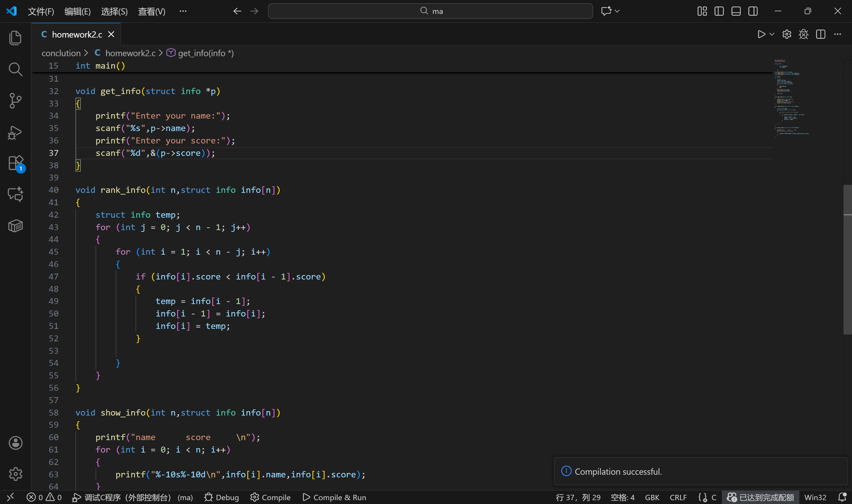Select the homework2.c editor tab
This screenshot has height=504, width=852.
click(77, 34)
